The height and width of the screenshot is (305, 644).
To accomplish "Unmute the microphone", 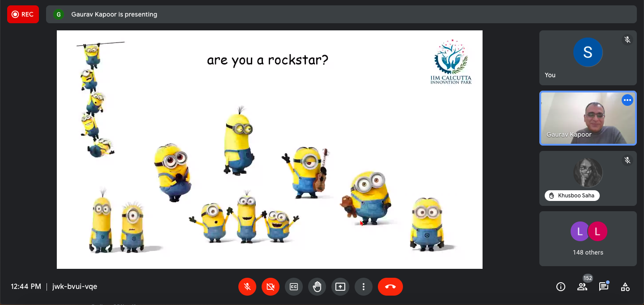I will (247, 287).
